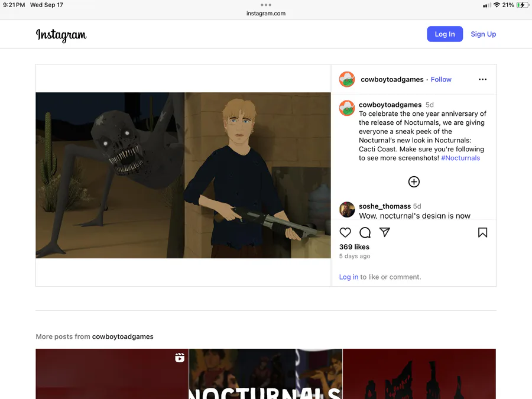Screen dimensions: 532x399
Task: Open the red silhouette post thumbnail
Action: (x=419, y=374)
